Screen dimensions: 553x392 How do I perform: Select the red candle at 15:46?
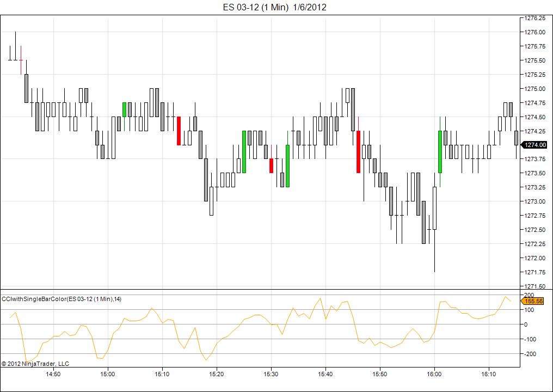click(x=358, y=152)
